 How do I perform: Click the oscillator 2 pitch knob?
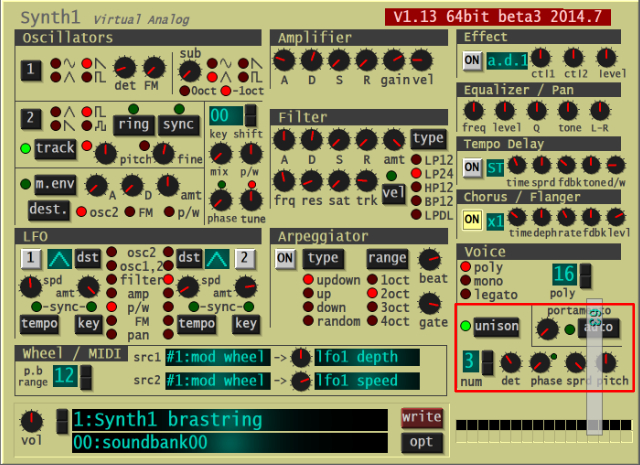click(x=106, y=154)
